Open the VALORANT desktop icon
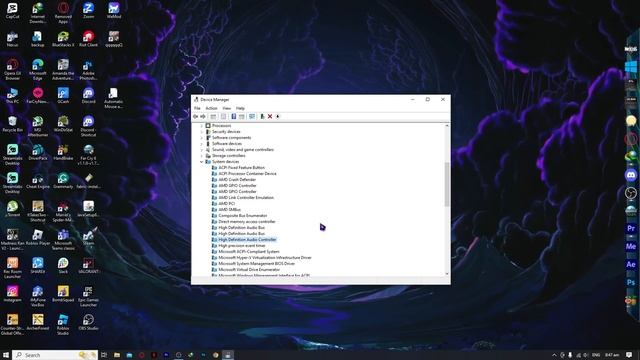Screen dimensions: 640x360 pos(88,265)
